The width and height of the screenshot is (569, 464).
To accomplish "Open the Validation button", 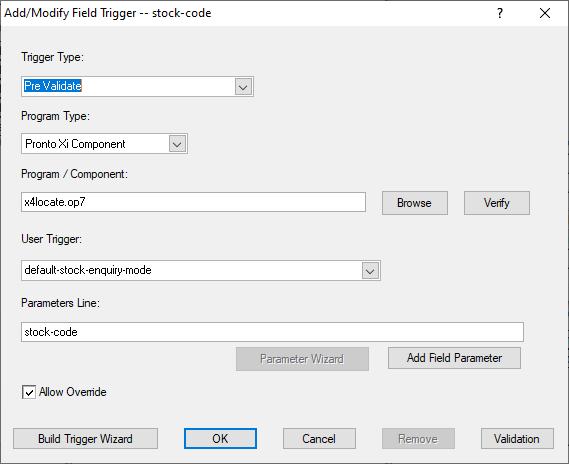I will (517, 439).
